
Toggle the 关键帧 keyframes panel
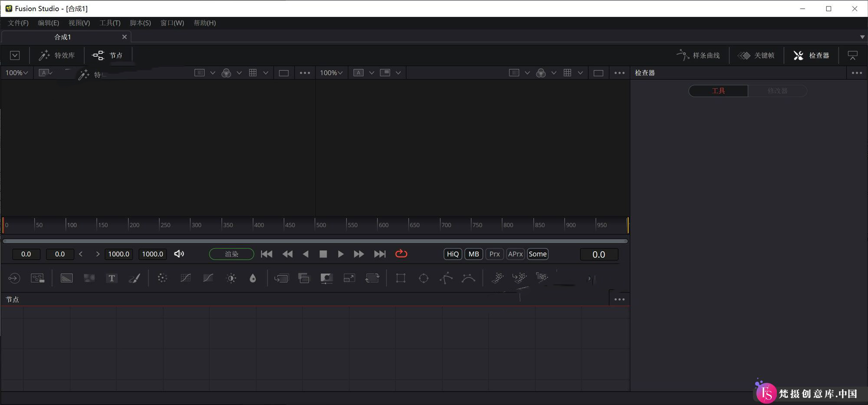pos(756,56)
